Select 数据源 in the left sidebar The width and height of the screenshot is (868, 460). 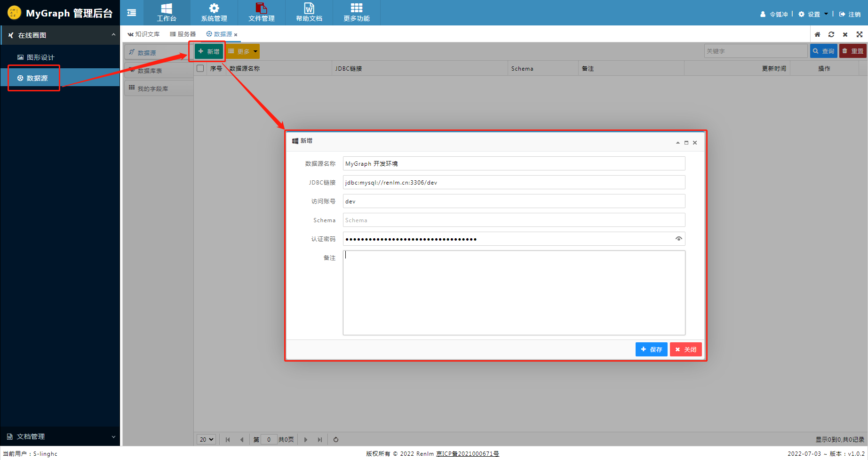coord(60,78)
